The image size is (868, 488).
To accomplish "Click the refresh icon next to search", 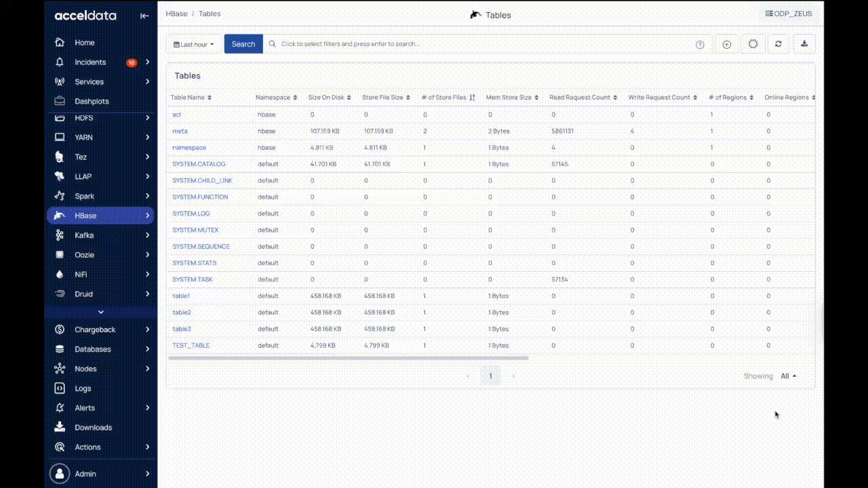I will pos(778,44).
